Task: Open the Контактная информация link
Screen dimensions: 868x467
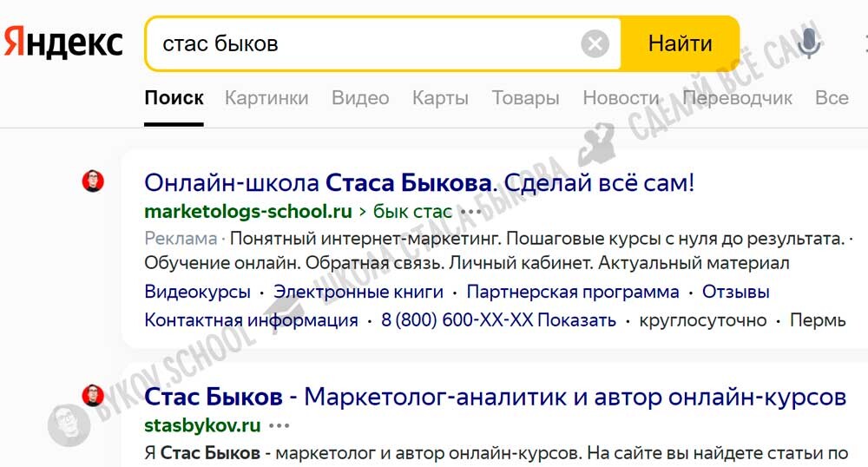Action: coord(251,320)
